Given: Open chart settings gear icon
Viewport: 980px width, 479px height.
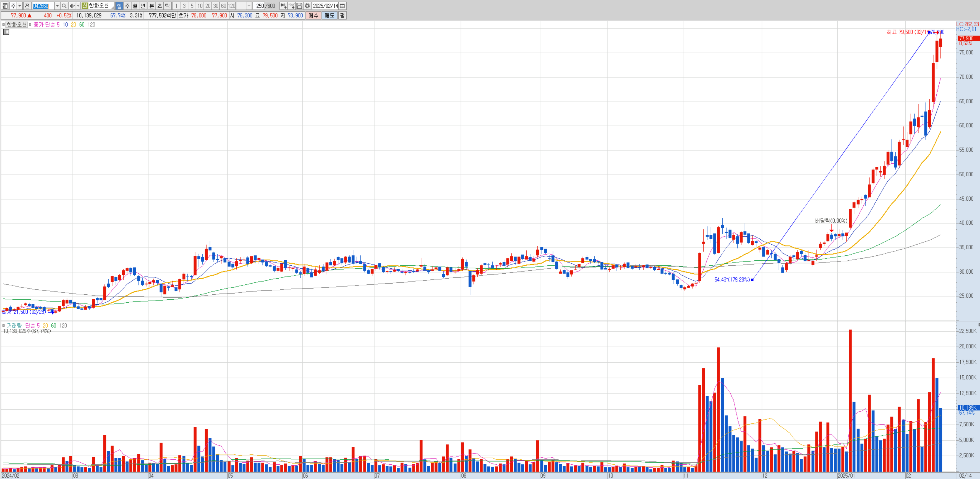Looking at the screenshot, I should point(307,6).
